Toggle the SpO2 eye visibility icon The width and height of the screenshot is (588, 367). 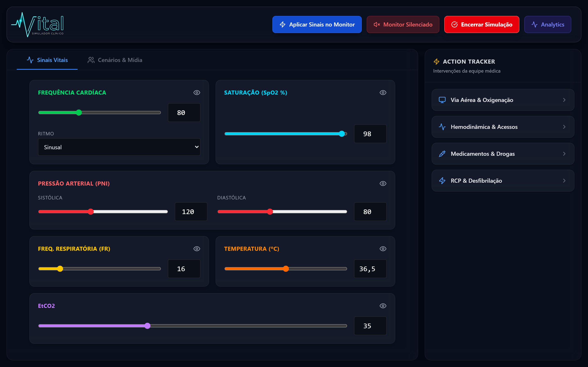[383, 93]
